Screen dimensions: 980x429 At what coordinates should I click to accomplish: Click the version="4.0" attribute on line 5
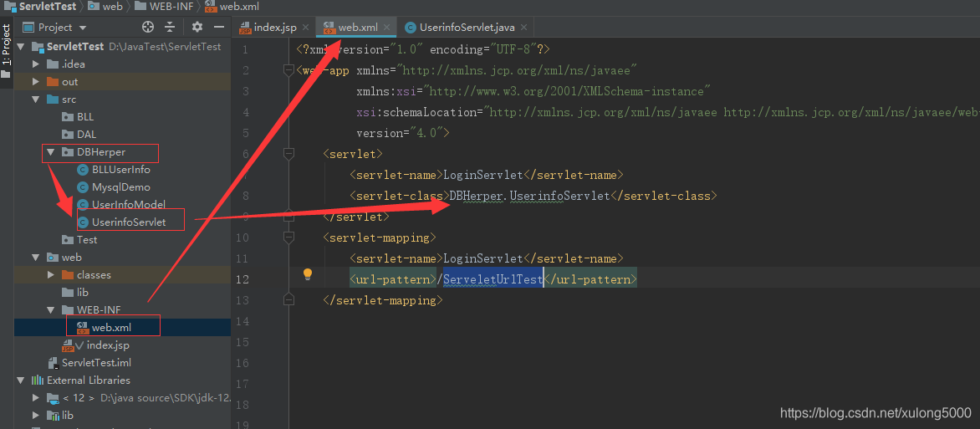pos(400,133)
